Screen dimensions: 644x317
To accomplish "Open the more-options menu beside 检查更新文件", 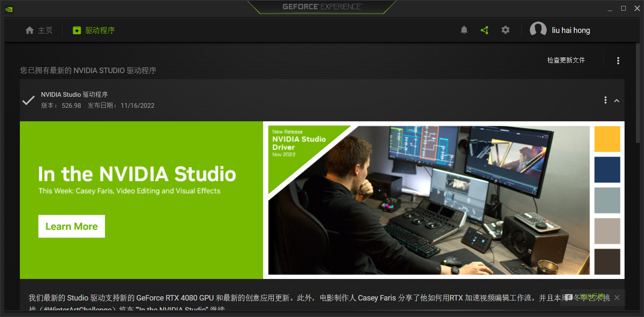I will [618, 60].
